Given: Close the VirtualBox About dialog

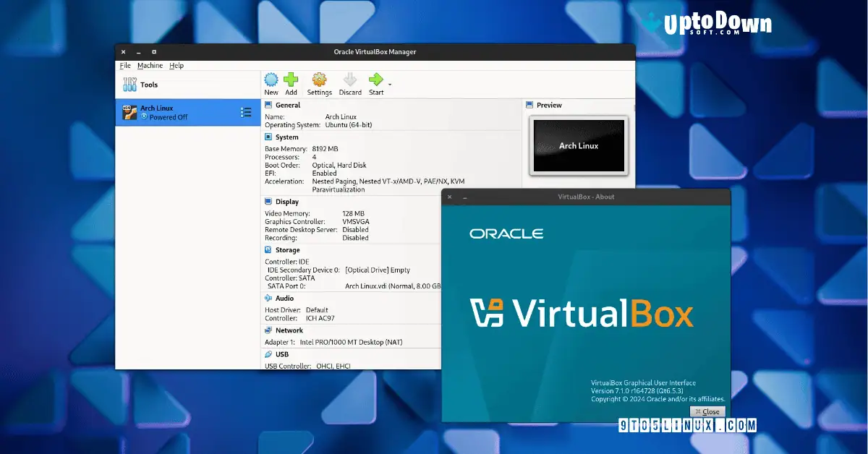Looking at the screenshot, I should 707,411.
